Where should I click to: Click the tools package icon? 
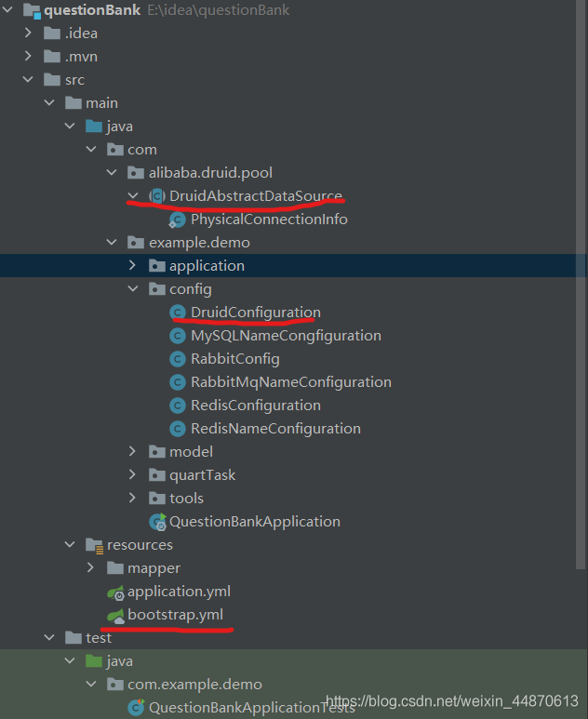[x=157, y=498]
